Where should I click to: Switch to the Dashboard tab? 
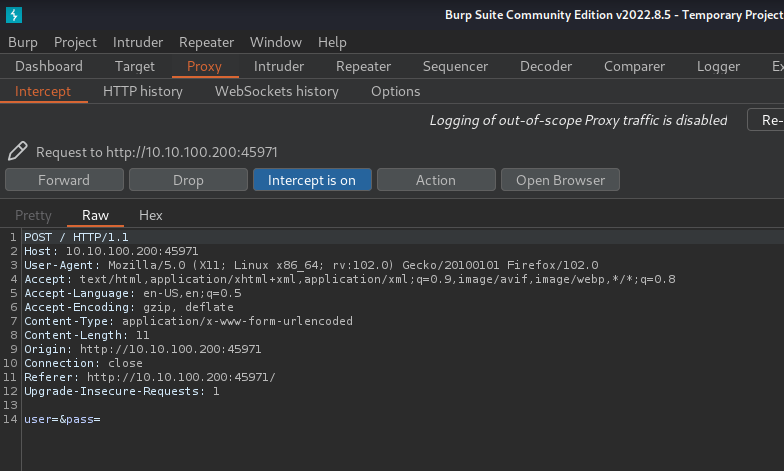pyautogui.click(x=49, y=66)
